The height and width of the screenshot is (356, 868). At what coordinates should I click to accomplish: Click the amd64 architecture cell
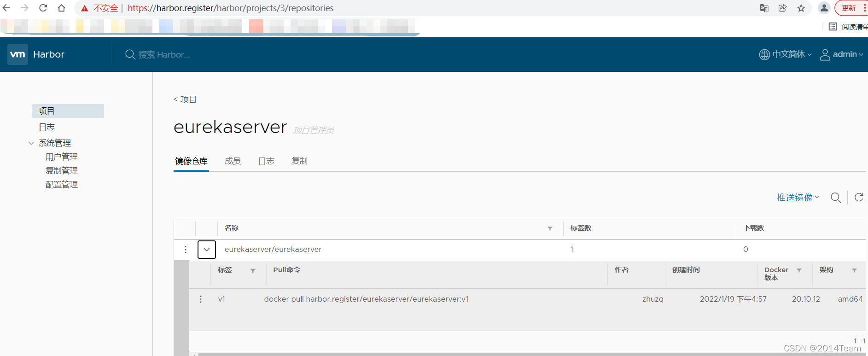click(x=850, y=299)
